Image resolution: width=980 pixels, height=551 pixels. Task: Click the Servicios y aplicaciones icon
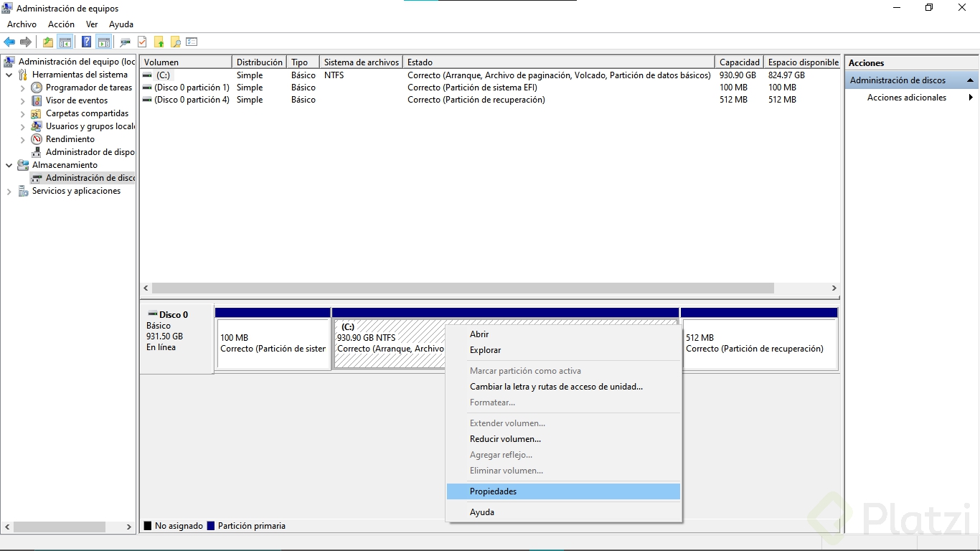pyautogui.click(x=23, y=191)
